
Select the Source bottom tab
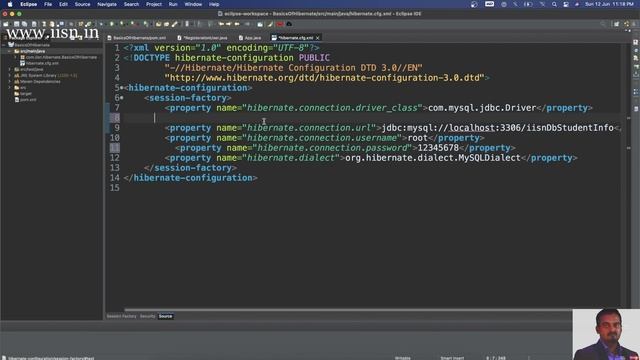point(165,316)
